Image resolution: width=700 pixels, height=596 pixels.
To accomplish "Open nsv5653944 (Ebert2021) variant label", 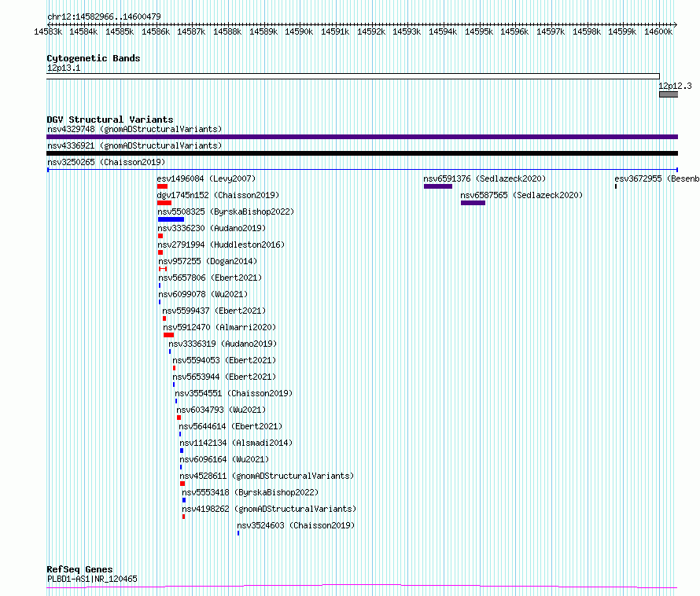I will (224, 377).
